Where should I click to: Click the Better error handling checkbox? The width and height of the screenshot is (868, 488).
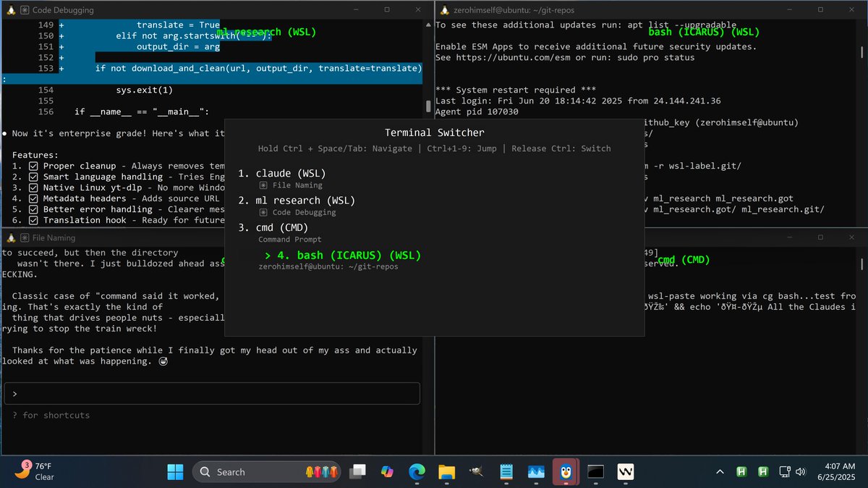coord(33,209)
